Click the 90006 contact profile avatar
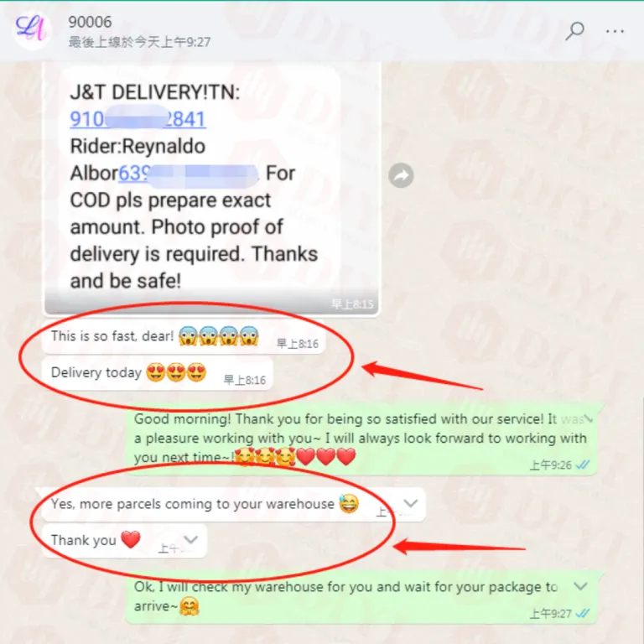 tap(32, 30)
